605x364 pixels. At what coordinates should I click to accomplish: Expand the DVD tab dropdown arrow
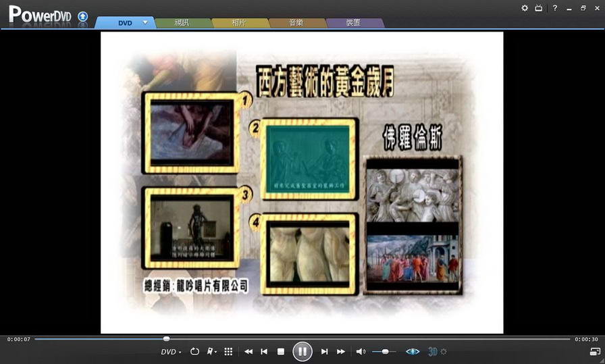[x=144, y=22]
